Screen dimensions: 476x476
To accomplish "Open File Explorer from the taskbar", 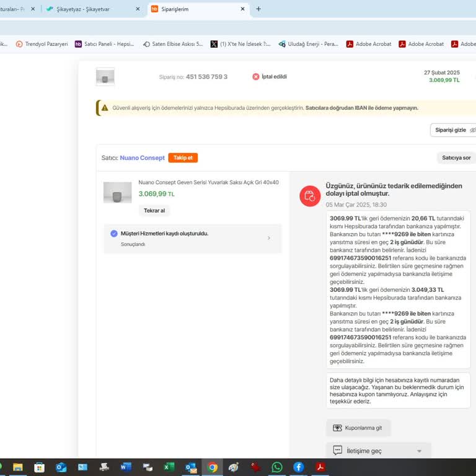I will 17,467.
